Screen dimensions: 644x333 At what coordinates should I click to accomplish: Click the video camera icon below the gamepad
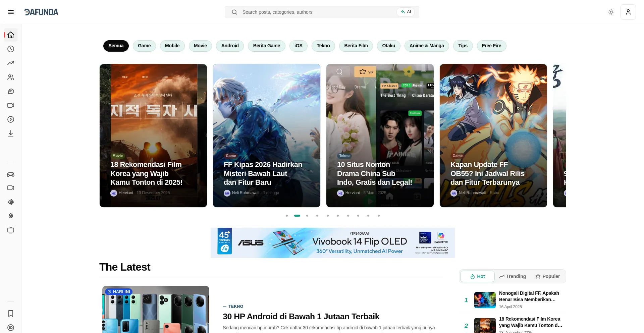(11, 188)
